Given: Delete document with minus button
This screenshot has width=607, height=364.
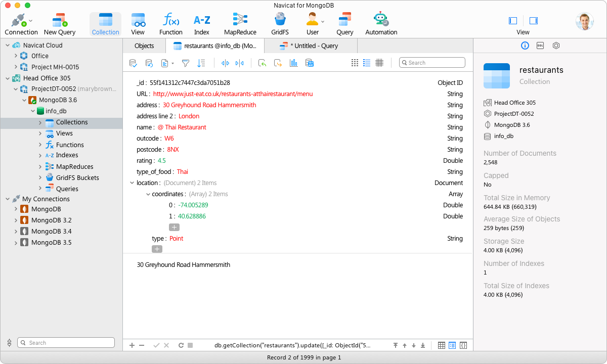Looking at the screenshot, I should click(x=142, y=345).
